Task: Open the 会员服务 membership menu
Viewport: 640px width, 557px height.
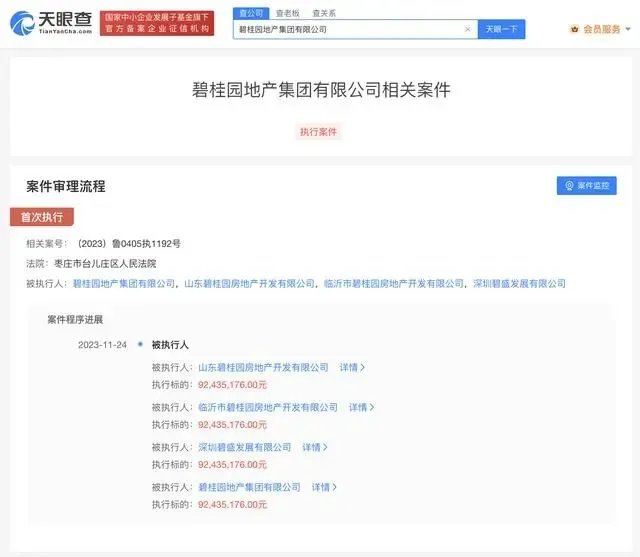Action: pos(600,29)
